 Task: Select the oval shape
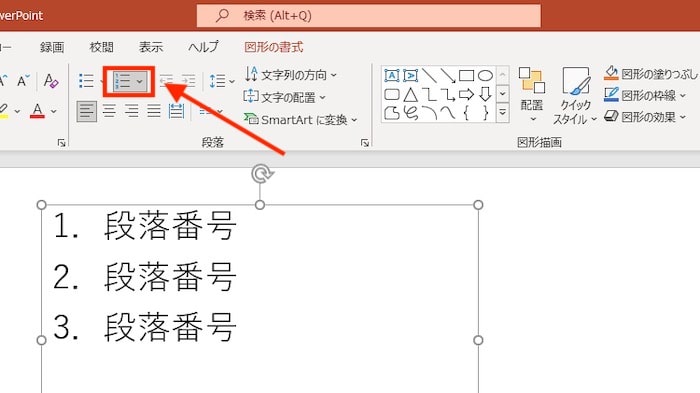pyautogui.click(x=485, y=75)
